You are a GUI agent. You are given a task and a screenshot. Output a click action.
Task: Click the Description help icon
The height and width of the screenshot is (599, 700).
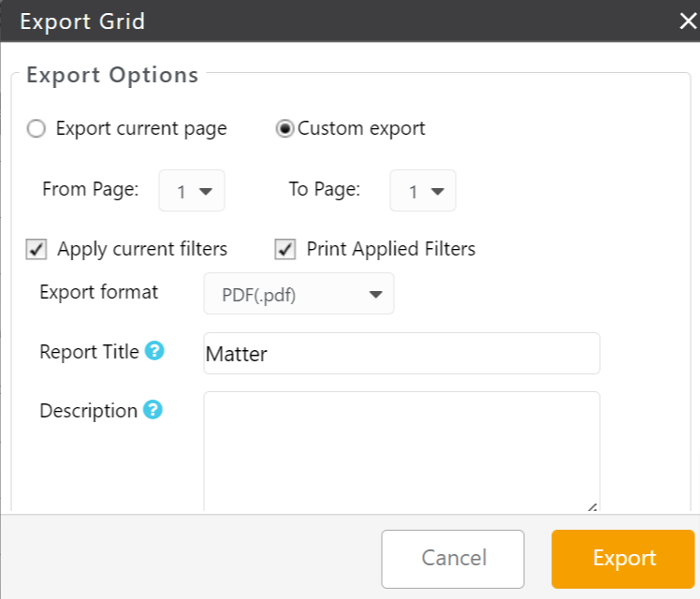(153, 410)
